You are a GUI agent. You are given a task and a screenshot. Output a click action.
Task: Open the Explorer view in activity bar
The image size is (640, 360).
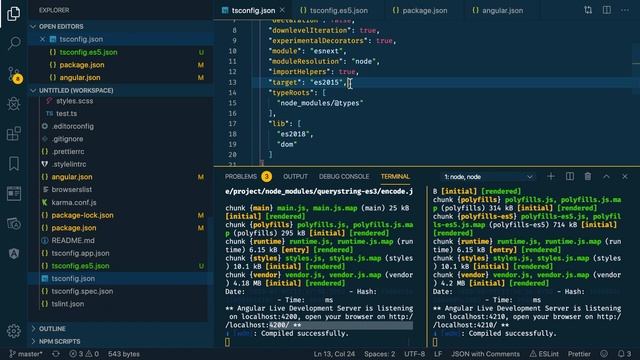[x=13, y=13]
